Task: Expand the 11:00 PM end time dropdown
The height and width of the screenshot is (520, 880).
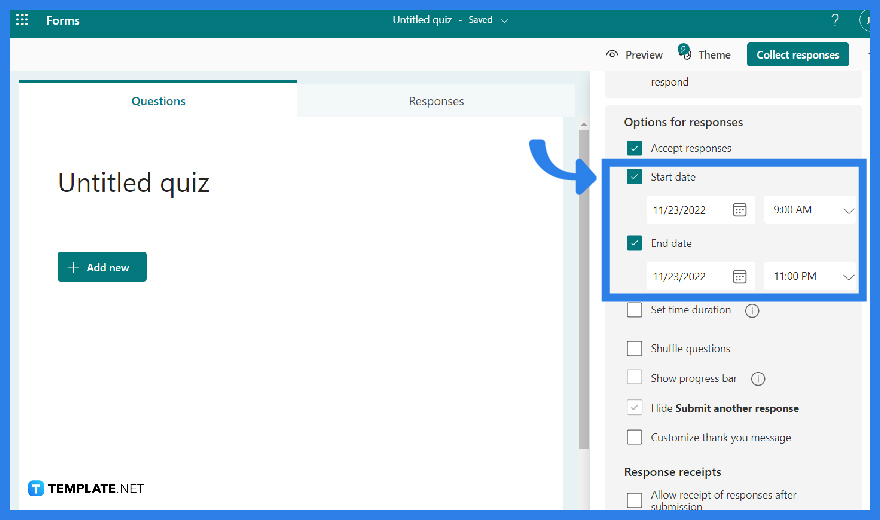Action: 849,276
